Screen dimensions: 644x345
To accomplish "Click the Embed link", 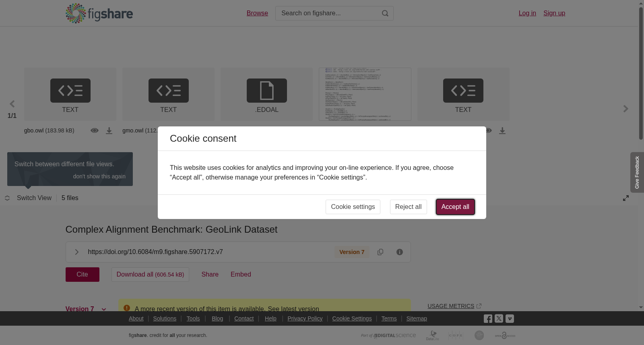I will (x=241, y=275).
